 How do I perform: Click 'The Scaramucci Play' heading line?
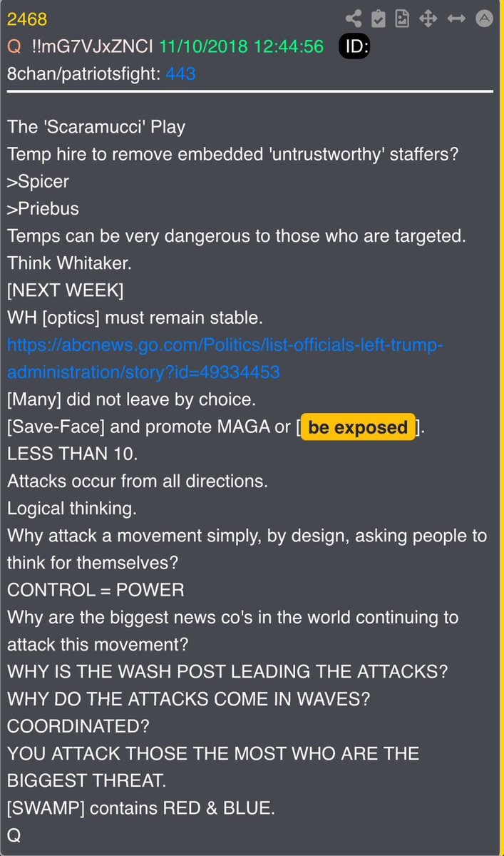[96, 128]
